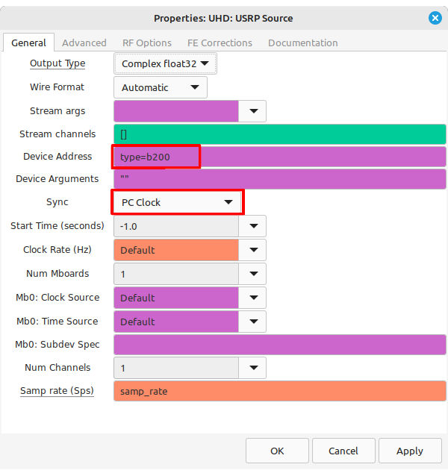Open the Wire Format dropdown
This screenshot has width=448, height=476.
160,87
